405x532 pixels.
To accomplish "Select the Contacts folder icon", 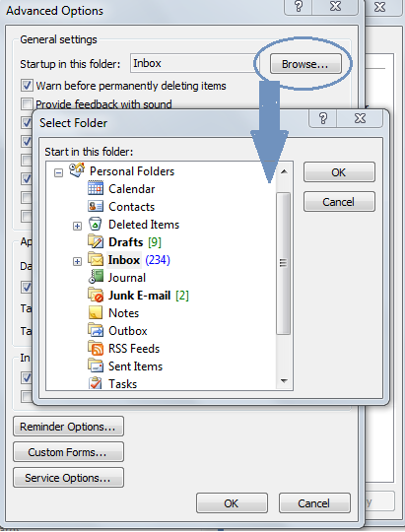I will [96, 206].
